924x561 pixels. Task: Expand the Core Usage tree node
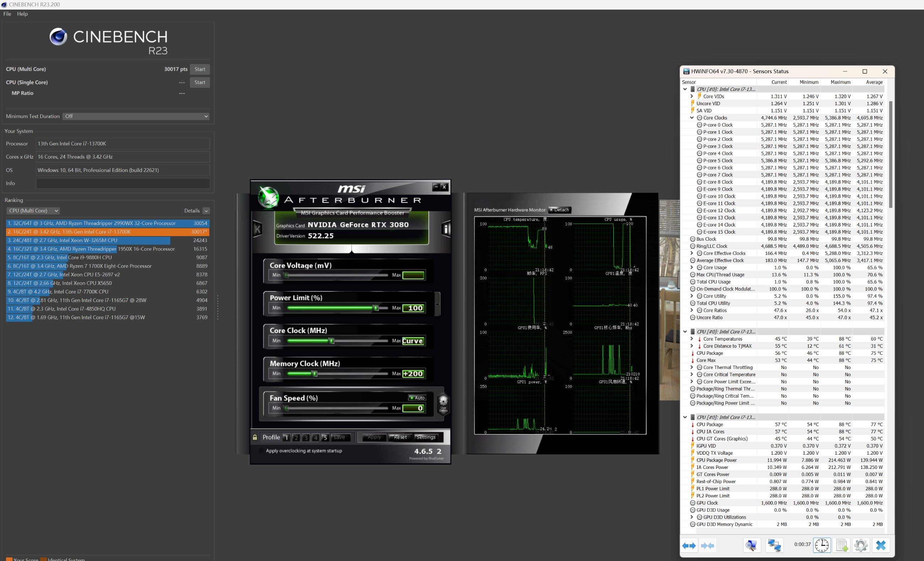pyautogui.click(x=692, y=268)
